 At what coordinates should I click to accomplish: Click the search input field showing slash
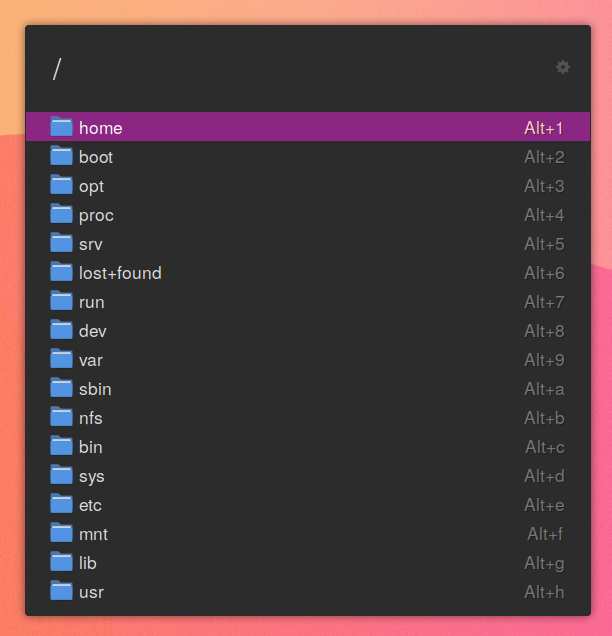click(298, 69)
